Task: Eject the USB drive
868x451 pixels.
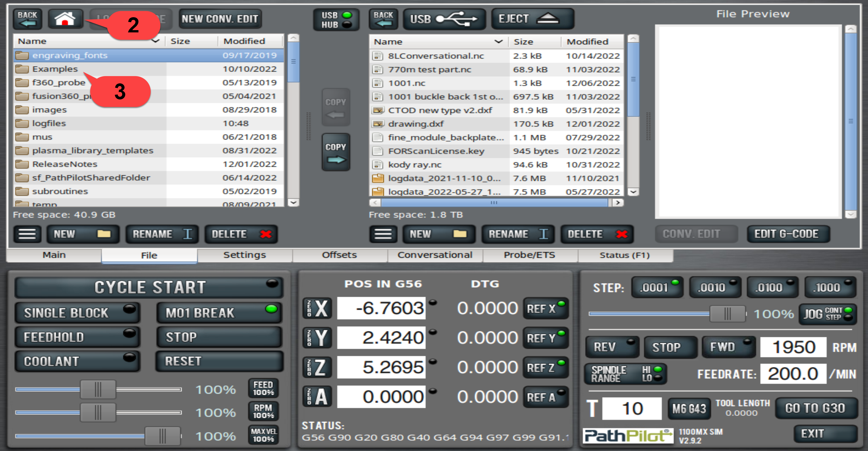Action: tap(532, 19)
